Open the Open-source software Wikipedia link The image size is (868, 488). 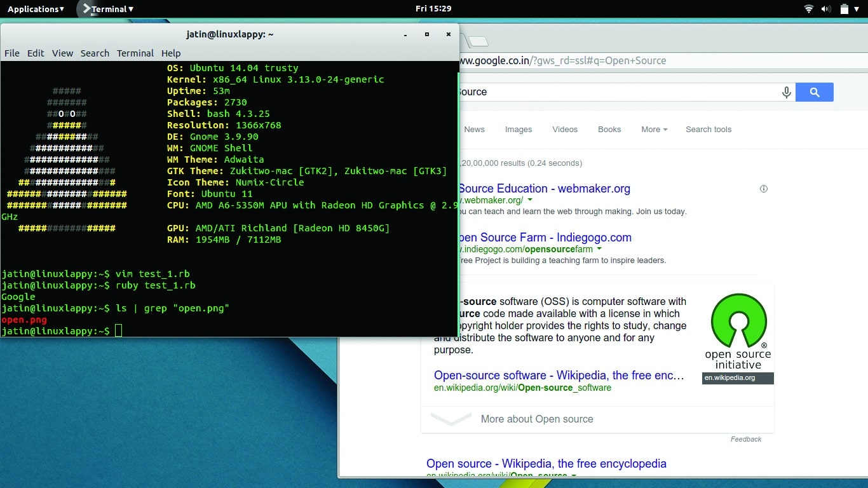click(x=559, y=376)
